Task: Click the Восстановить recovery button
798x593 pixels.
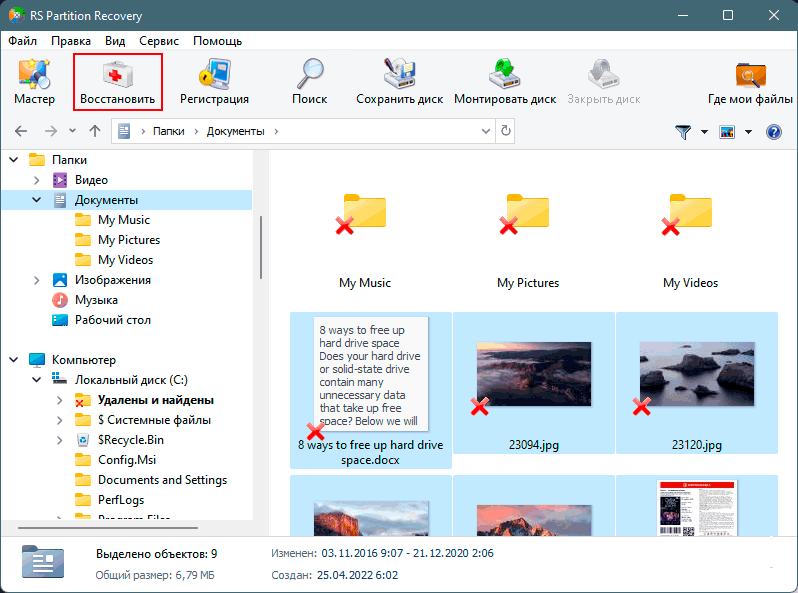Action: 118,81
